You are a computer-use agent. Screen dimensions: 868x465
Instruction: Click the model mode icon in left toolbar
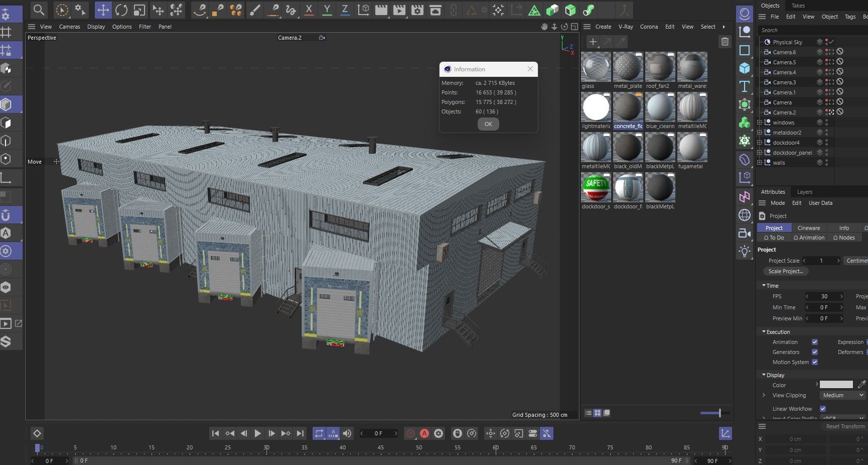[6, 104]
